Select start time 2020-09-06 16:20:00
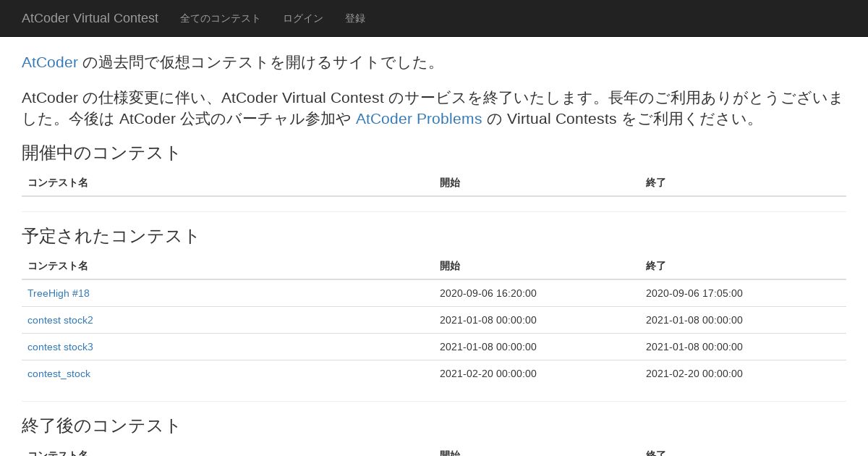This screenshot has width=868, height=456. click(488, 293)
